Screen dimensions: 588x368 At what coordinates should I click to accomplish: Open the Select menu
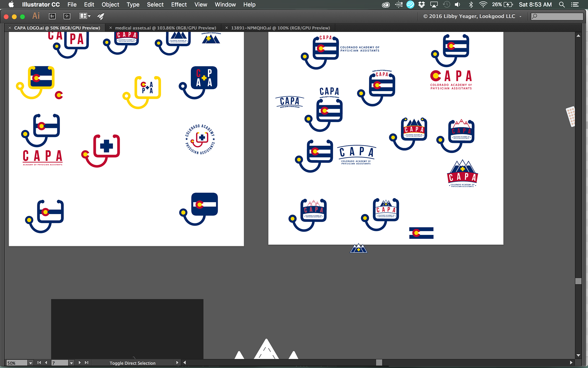[x=155, y=5]
